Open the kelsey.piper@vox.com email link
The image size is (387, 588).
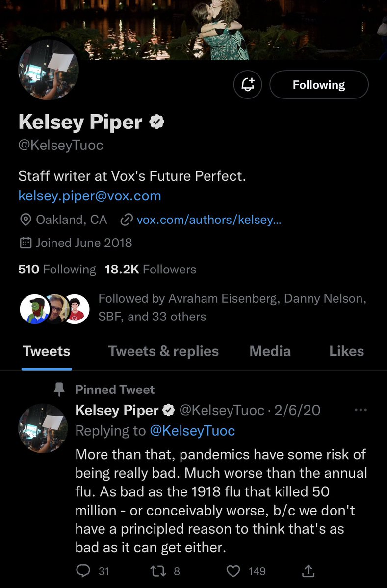tap(90, 196)
